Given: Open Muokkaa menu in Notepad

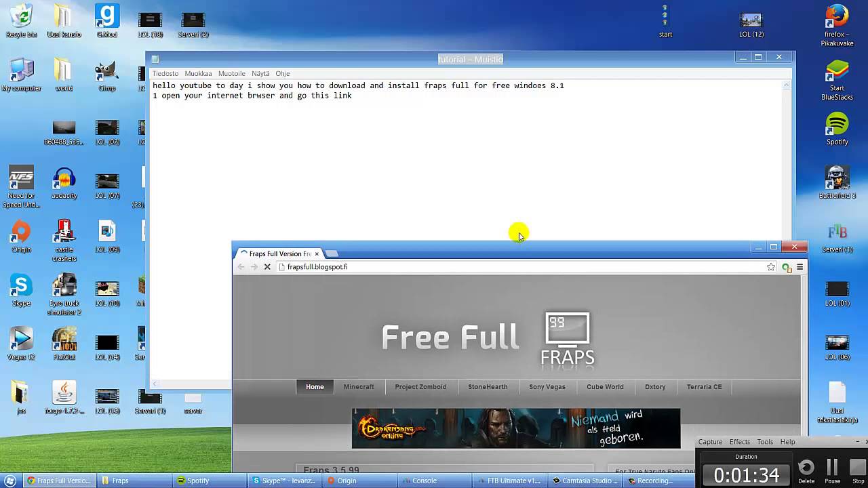Looking at the screenshot, I should [198, 73].
